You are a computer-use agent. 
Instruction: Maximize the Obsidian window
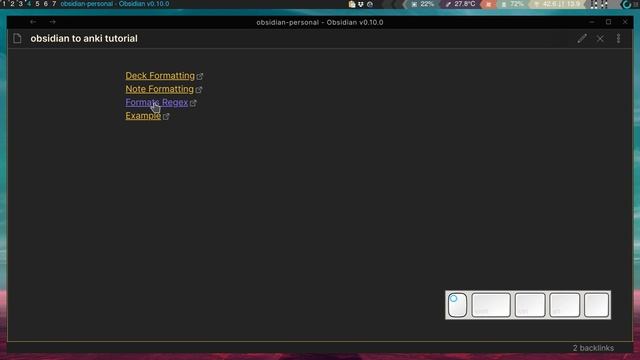coord(608,22)
